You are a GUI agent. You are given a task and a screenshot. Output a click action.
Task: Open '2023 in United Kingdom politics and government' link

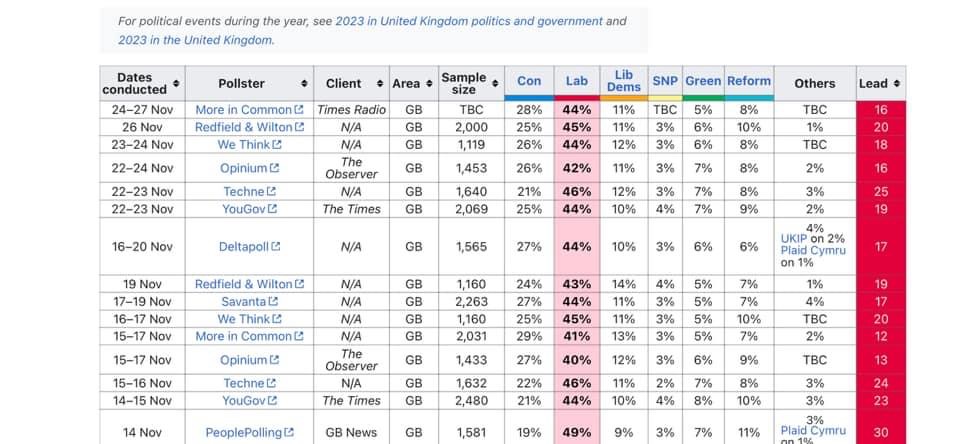coord(469,21)
